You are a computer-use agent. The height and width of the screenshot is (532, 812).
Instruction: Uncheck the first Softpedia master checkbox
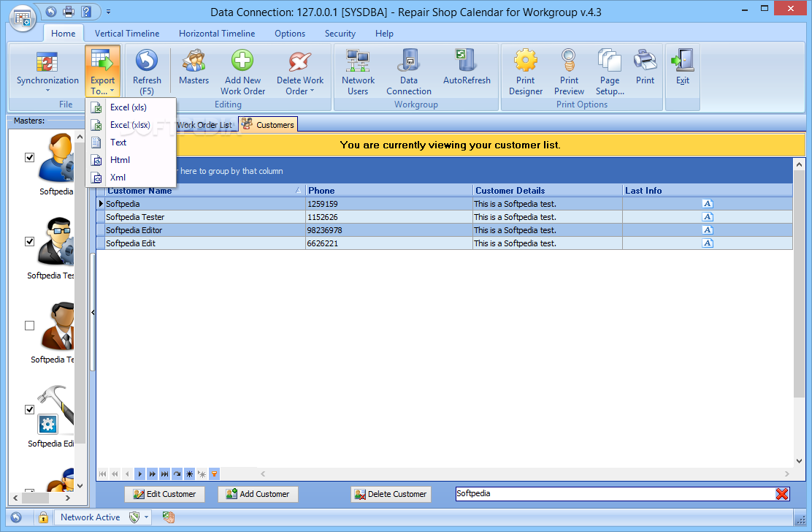pos(29,157)
